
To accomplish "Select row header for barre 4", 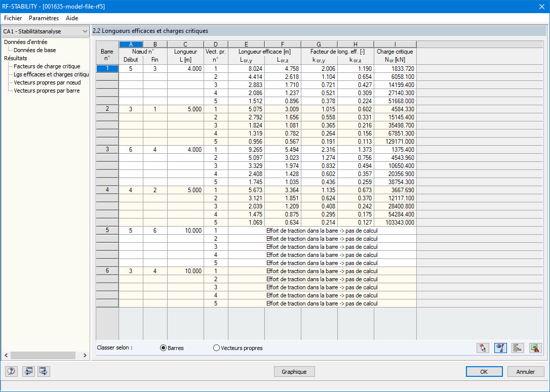I will coord(107,190).
